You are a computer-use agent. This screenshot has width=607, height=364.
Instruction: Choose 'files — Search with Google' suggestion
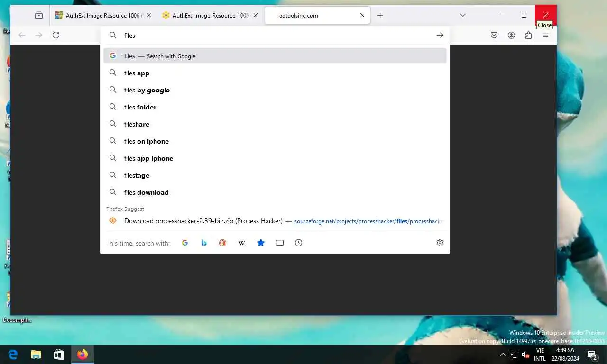pyautogui.click(x=275, y=56)
